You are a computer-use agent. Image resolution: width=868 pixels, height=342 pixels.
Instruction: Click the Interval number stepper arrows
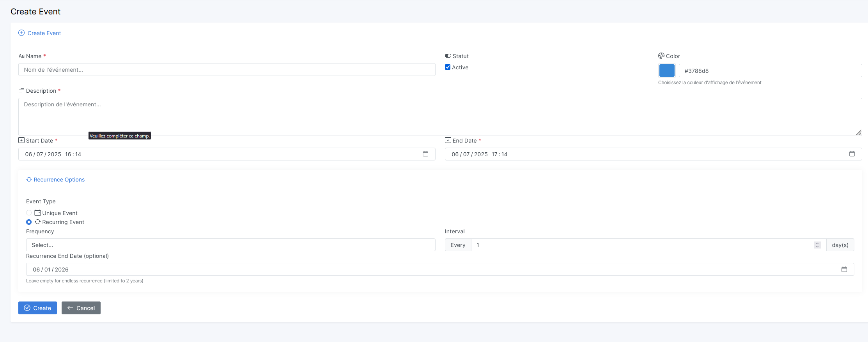[817, 245]
